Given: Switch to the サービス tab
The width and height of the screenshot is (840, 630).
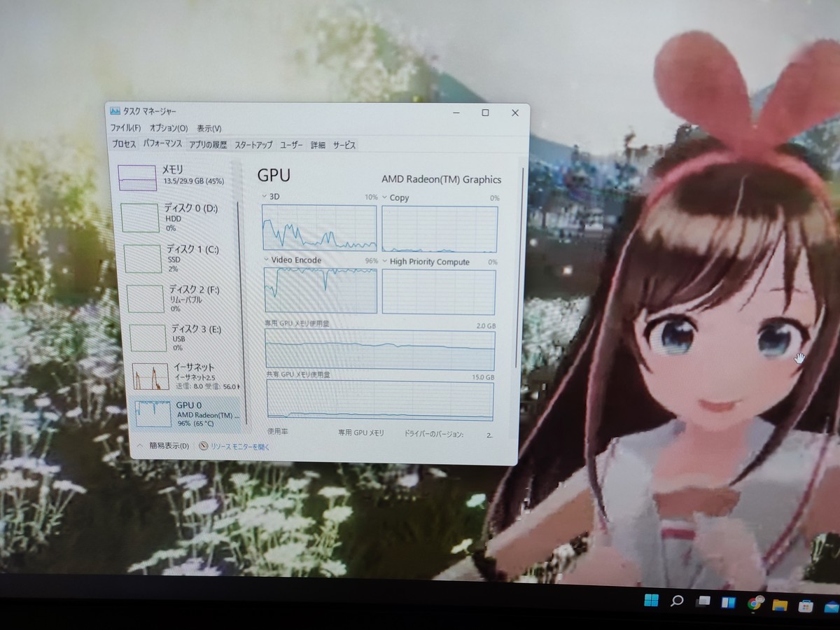Looking at the screenshot, I should [x=344, y=145].
